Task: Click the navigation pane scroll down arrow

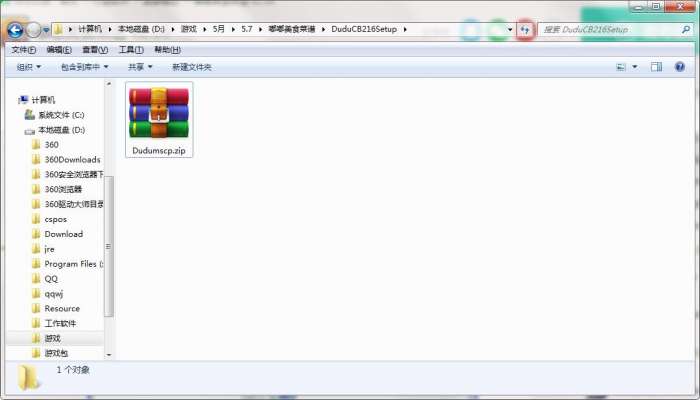Action: click(x=108, y=355)
